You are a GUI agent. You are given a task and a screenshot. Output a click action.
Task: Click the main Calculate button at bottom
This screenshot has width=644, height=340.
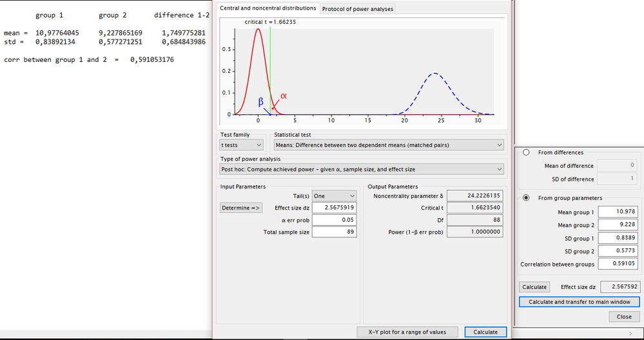[485, 332]
